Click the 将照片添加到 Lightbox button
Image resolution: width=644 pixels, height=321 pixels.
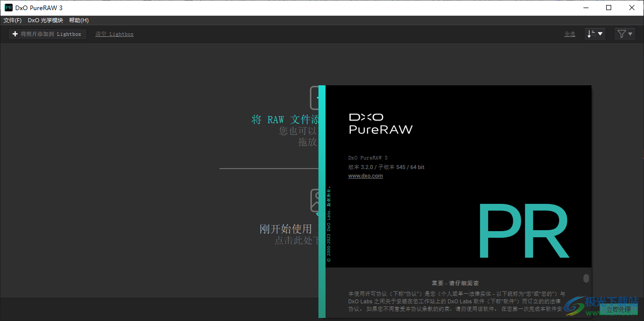(47, 34)
